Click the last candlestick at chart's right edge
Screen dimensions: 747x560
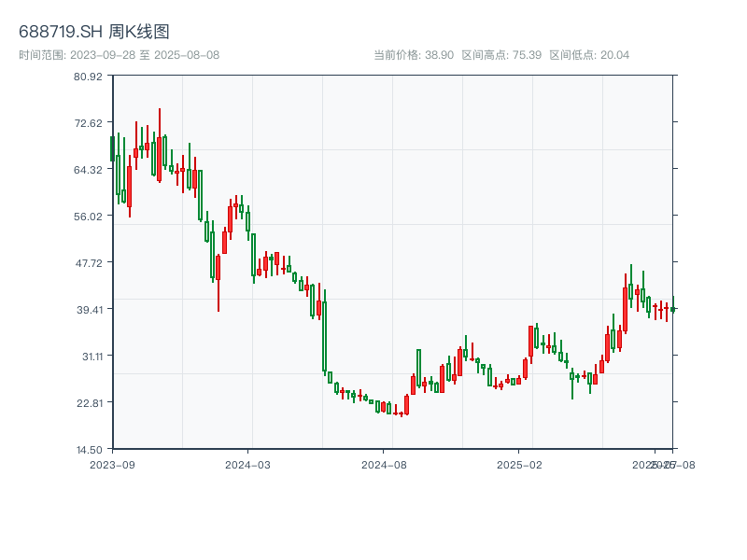[672, 308]
